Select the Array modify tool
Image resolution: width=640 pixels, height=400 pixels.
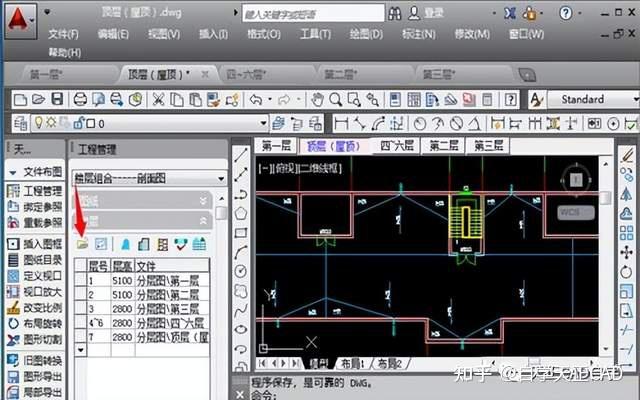627,233
